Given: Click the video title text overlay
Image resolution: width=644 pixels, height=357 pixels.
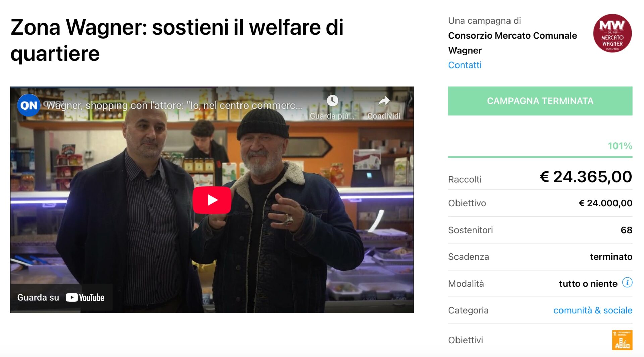Looking at the screenshot, I should coord(174,105).
